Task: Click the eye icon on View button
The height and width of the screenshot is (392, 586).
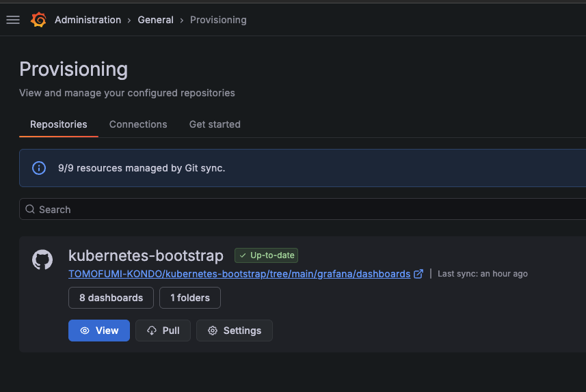Action: coord(85,331)
